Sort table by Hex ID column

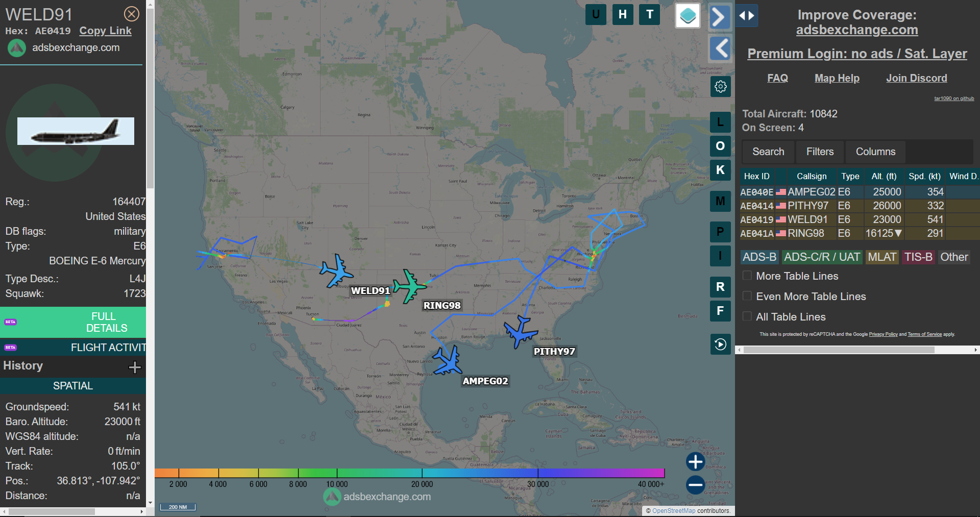[x=756, y=176]
